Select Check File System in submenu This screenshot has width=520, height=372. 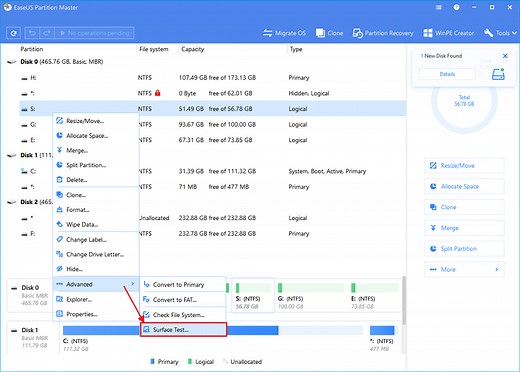coord(183,315)
